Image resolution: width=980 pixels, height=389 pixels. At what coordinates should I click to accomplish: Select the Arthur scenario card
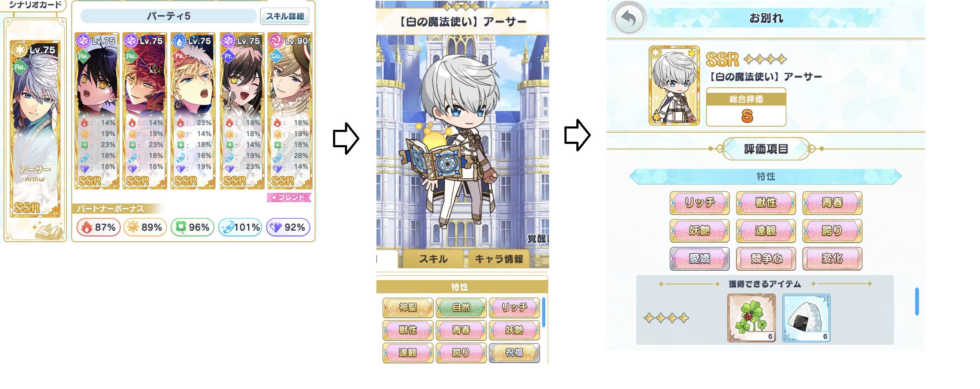point(35,129)
